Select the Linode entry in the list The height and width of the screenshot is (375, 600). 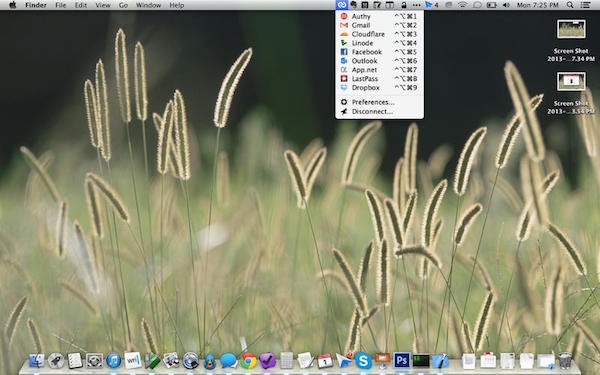click(379, 43)
